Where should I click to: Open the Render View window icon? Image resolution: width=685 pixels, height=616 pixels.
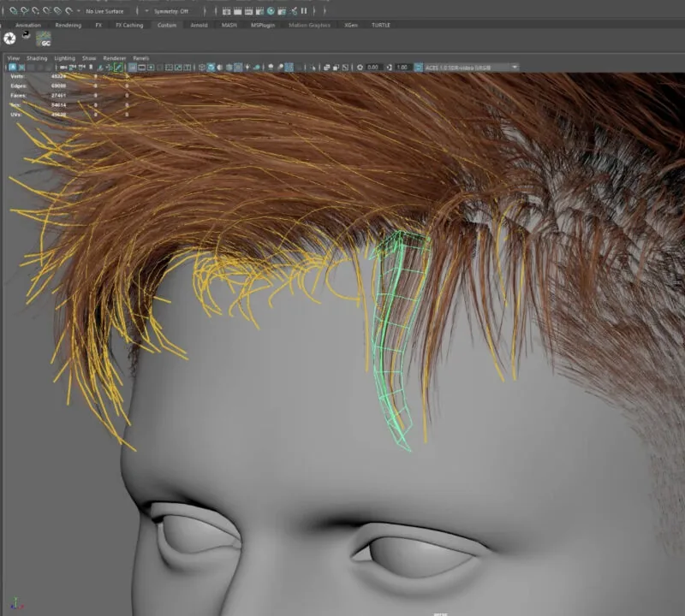click(226, 11)
